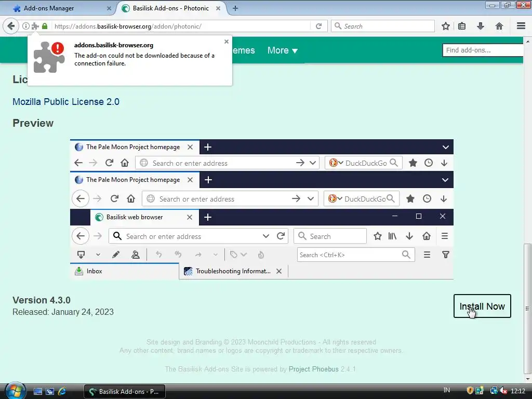Screen dimensions: 532x399
Task: Activate the Basilisk Add-ons taskbar button
Action: pos(125,392)
